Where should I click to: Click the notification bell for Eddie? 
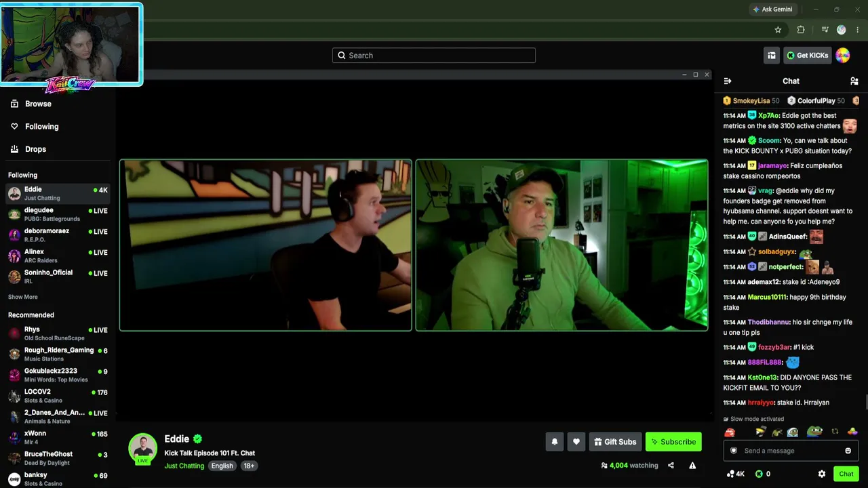pos(554,442)
